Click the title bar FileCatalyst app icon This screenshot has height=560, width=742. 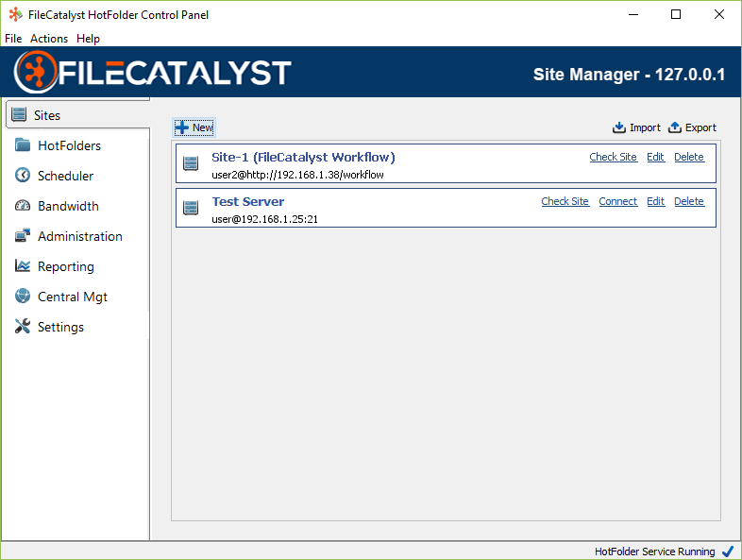[x=16, y=15]
